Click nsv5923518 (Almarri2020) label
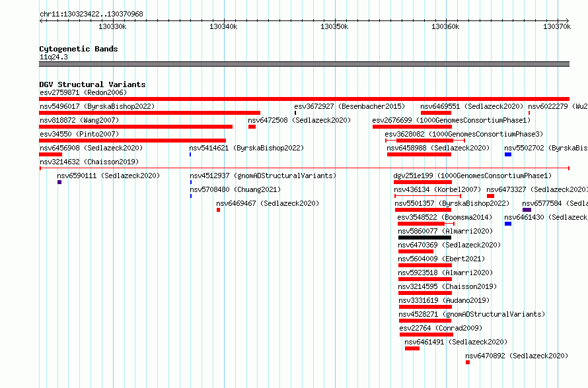 tap(445, 273)
